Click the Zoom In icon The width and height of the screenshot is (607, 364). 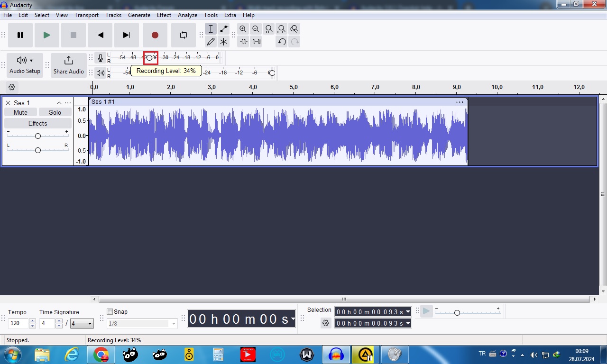pos(243,29)
